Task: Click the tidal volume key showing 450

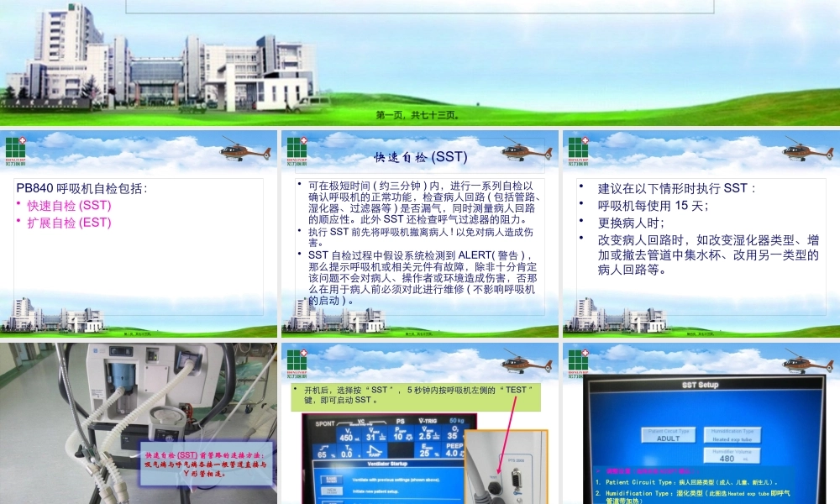Action: click(347, 437)
